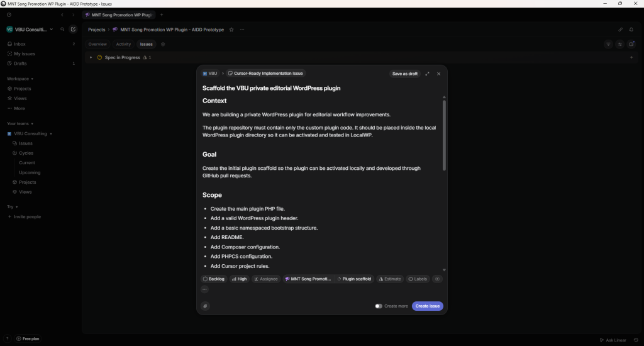The height and width of the screenshot is (346, 644).
Task: Open the bottom right history icon
Action: tap(636, 340)
